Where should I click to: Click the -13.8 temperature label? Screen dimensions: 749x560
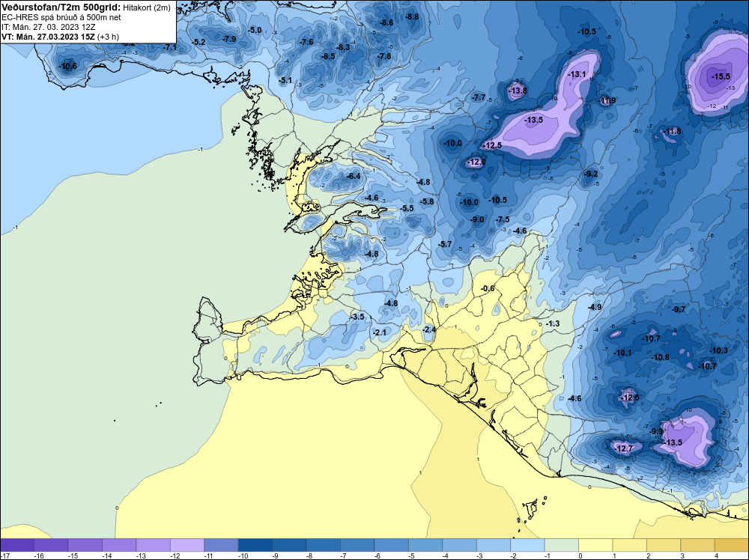518,91
